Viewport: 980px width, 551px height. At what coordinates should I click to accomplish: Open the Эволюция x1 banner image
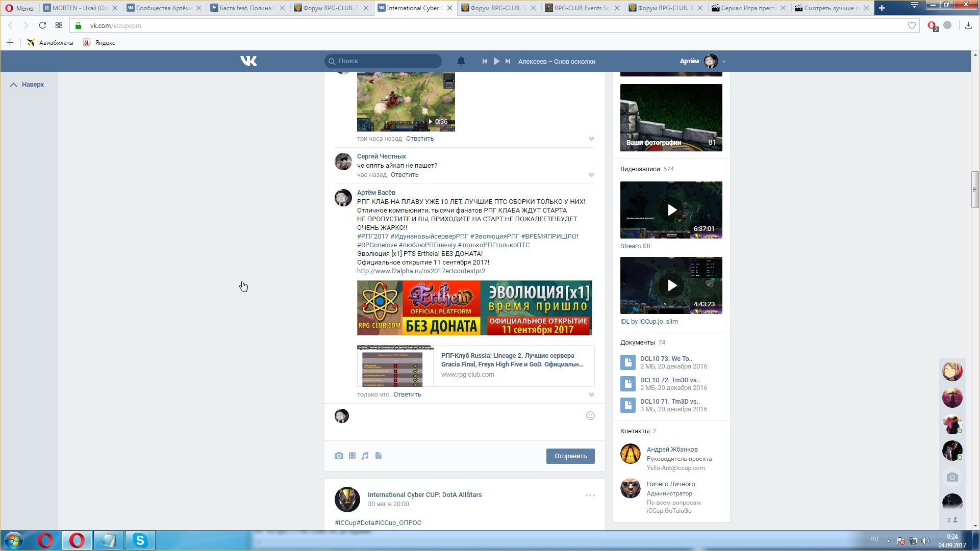(474, 308)
